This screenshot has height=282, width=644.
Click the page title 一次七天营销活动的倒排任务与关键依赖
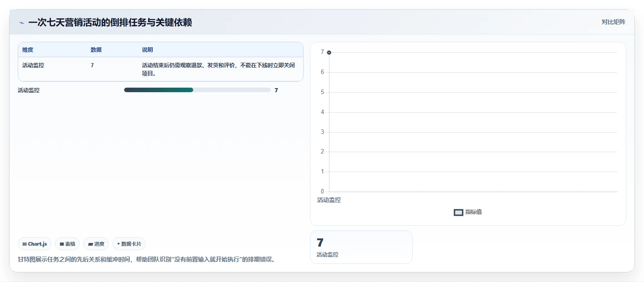[110, 22]
